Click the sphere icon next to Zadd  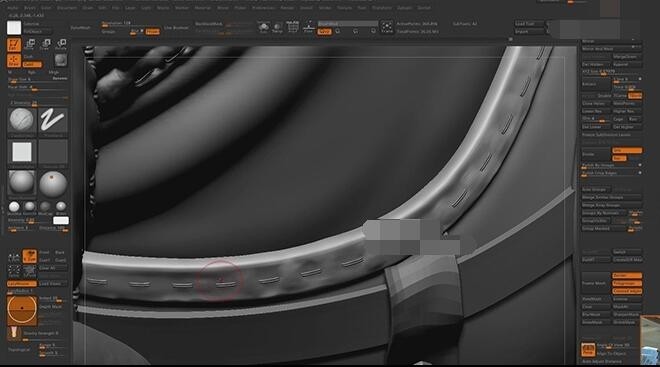coord(61,60)
